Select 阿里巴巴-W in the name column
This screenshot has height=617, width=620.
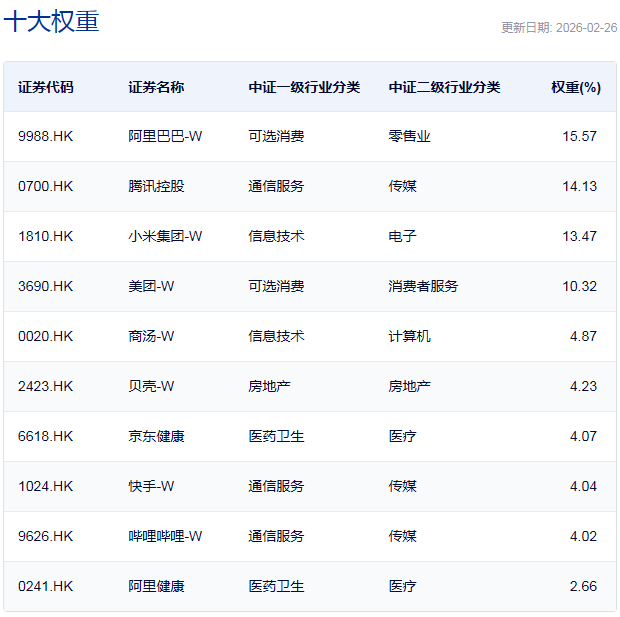point(165,136)
